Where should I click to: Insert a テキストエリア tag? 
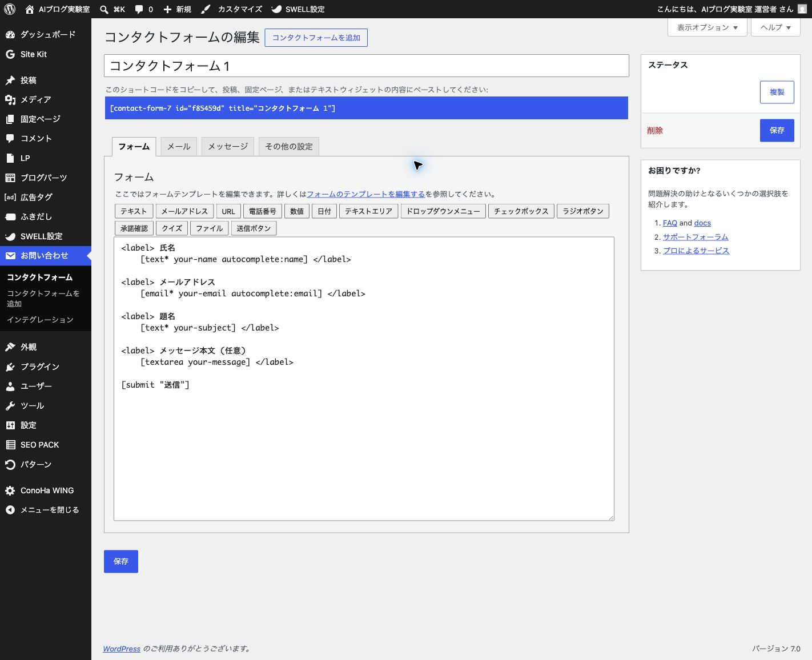(x=369, y=211)
